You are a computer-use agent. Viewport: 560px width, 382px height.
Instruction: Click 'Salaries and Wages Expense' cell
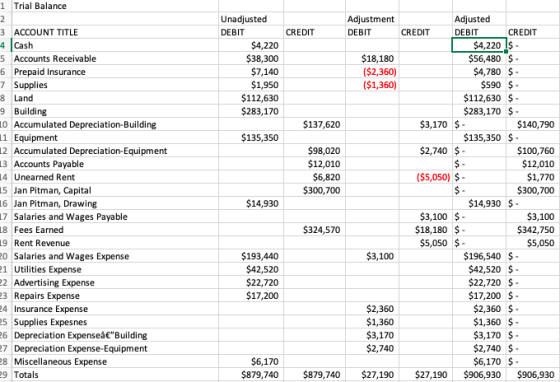(x=115, y=257)
